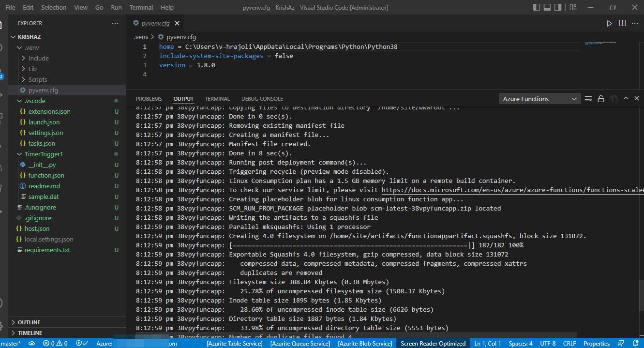This screenshot has width=644, height=348.
Task: Select the OUTPUT panel tab
Action: [183, 99]
